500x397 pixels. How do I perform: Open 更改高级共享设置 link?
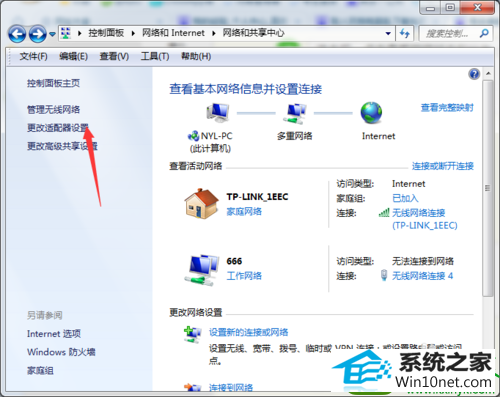(x=62, y=146)
